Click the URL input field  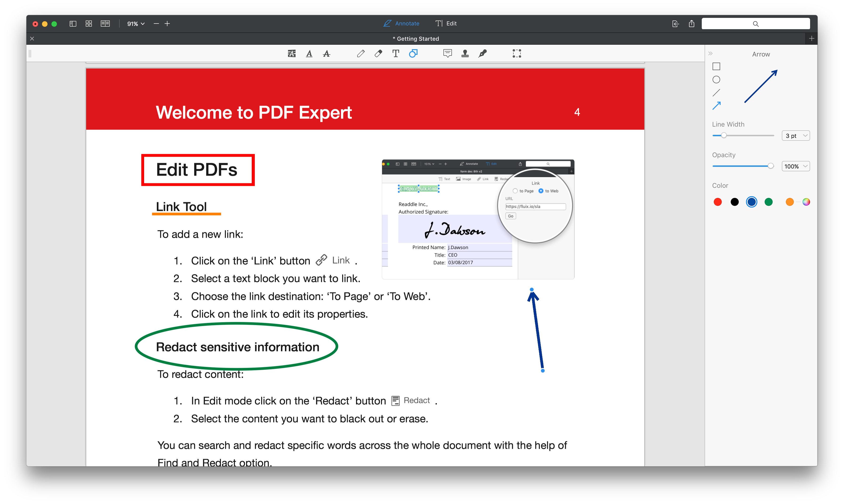534,206
